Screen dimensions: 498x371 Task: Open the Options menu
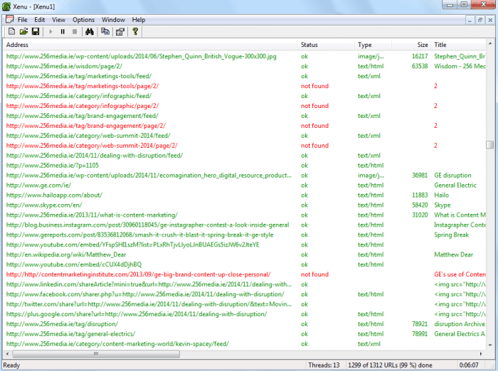tap(83, 20)
